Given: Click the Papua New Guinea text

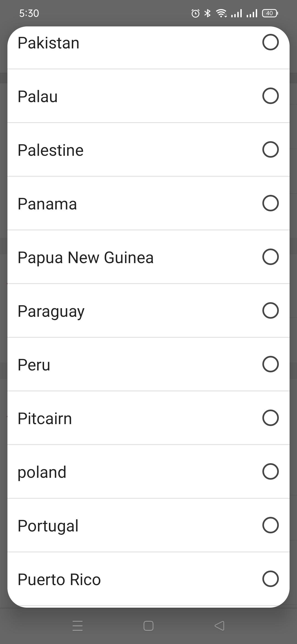Looking at the screenshot, I should (86, 258).
